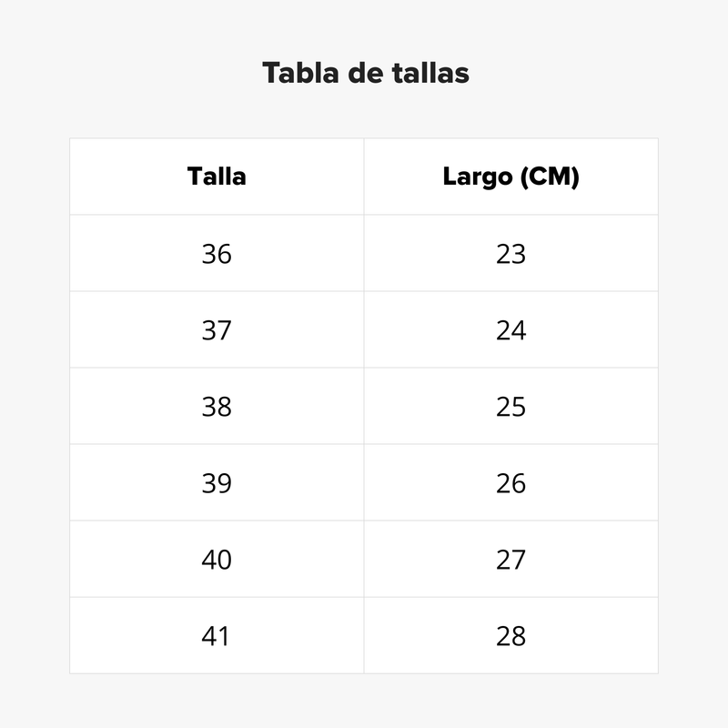Viewport: 728px width, 728px height.
Task: Select the "Largo (CM)" column header
Action: coord(511,176)
